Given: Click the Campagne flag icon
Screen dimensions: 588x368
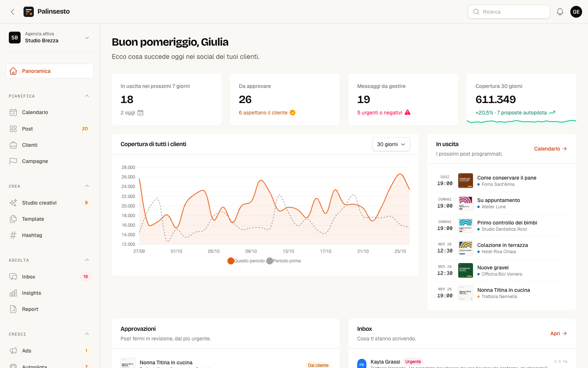Looking at the screenshot, I should (13, 161).
